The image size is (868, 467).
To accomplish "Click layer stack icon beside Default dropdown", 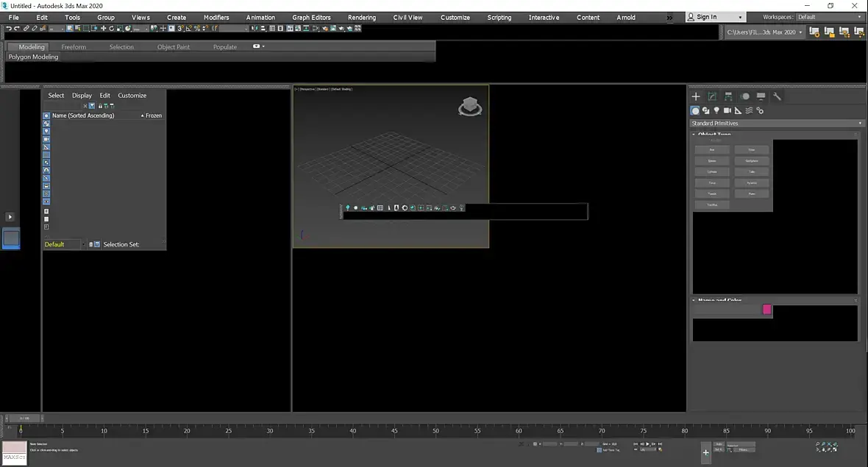I will (x=91, y=244).
